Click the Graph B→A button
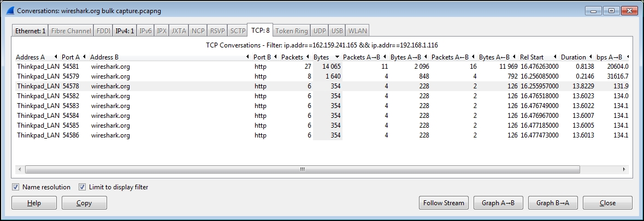Viewport: 644px width, 221px height. [x=553, y=203]
